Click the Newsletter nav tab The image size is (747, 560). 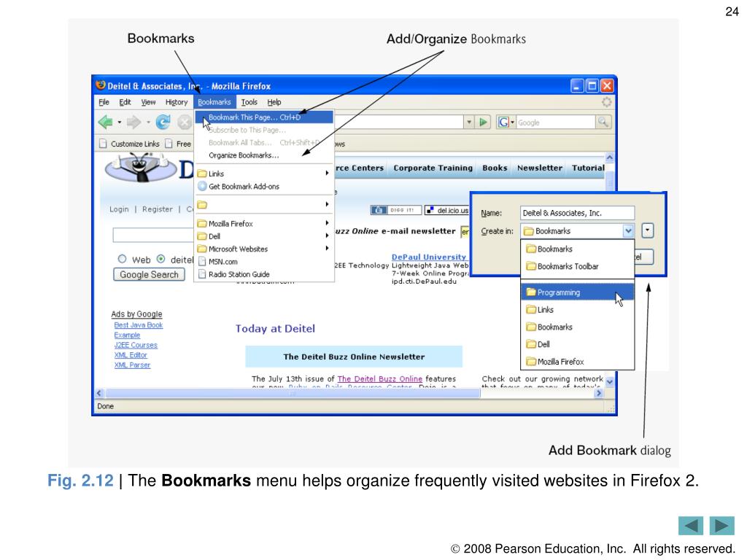click(x=540, y=168)
